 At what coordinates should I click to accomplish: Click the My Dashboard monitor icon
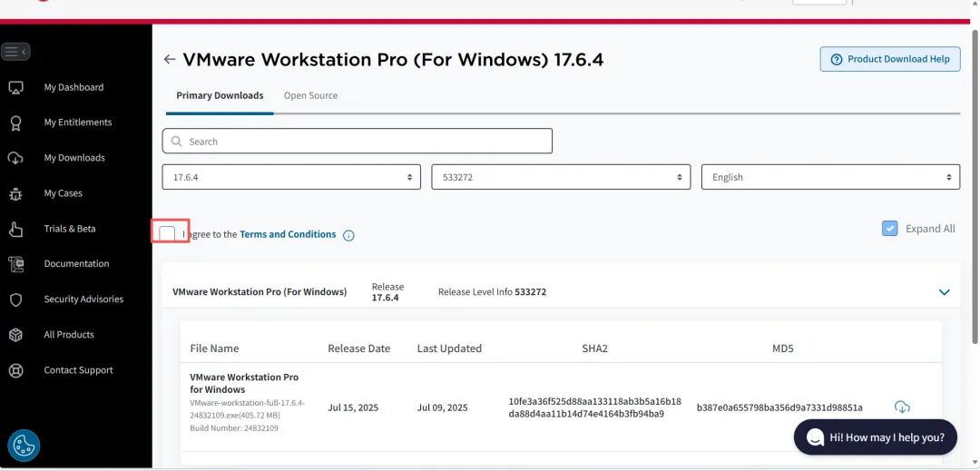[x=15, y=87]
